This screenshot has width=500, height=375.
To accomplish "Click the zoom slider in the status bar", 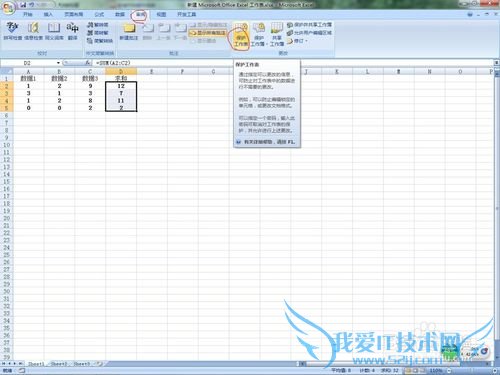I will [x=472, y=370].
